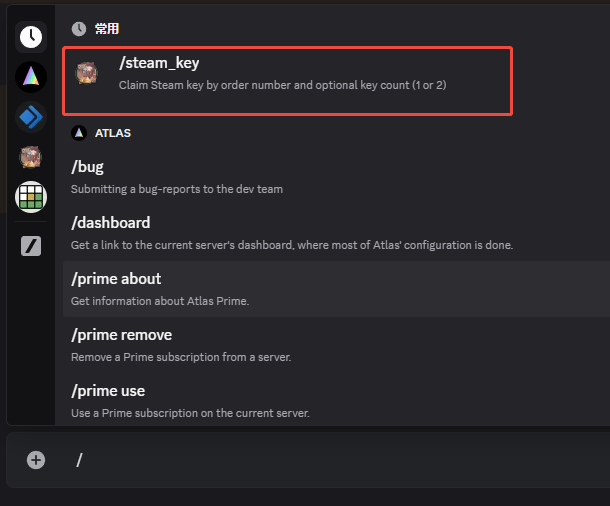Select the /prime about command

337,289
